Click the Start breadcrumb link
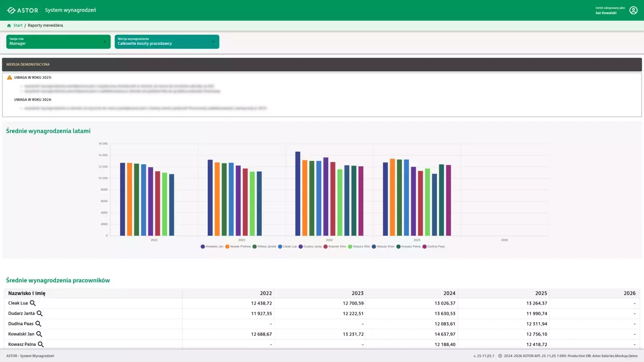The image size is (644, 362). click(18, 25)
